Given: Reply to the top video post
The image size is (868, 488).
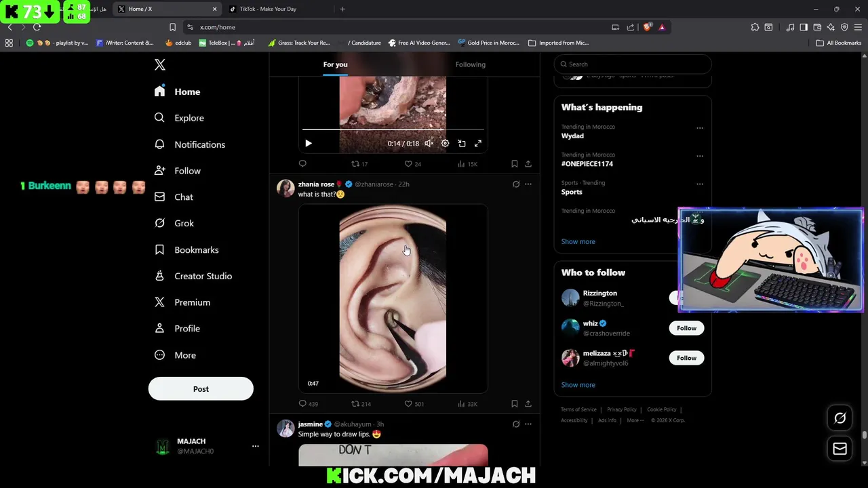Looking at the screenshot, I should [302, 163].
